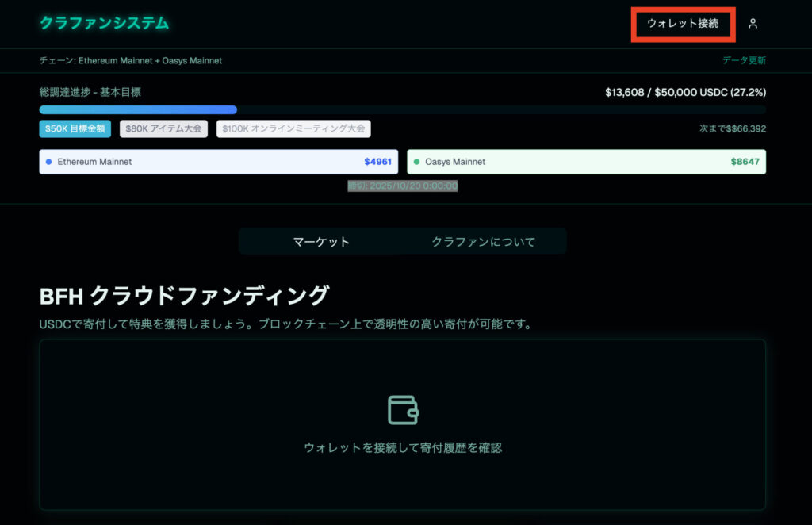This screenshot has width=812, height=525.
Task: Click the クラファンシステム logo
Action: pyautogui.click(x=104, y=23)
